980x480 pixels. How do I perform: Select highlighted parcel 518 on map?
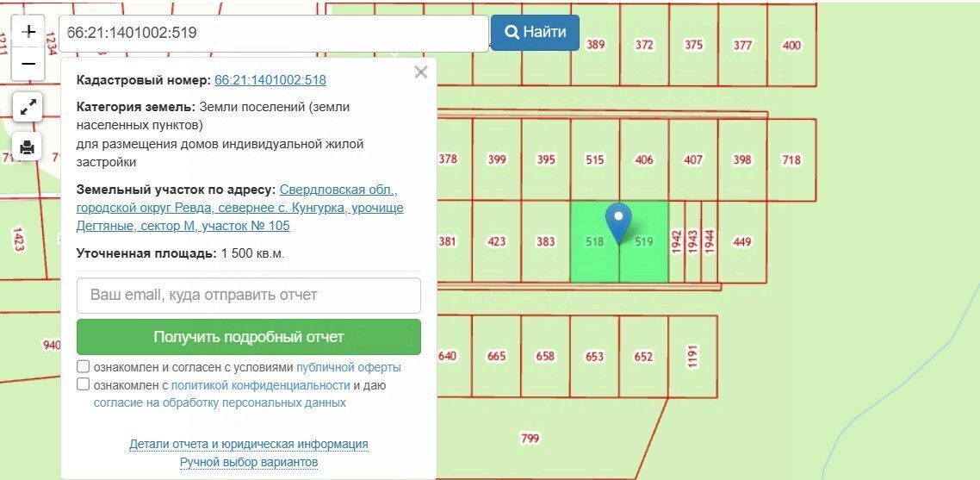[594, 241]
